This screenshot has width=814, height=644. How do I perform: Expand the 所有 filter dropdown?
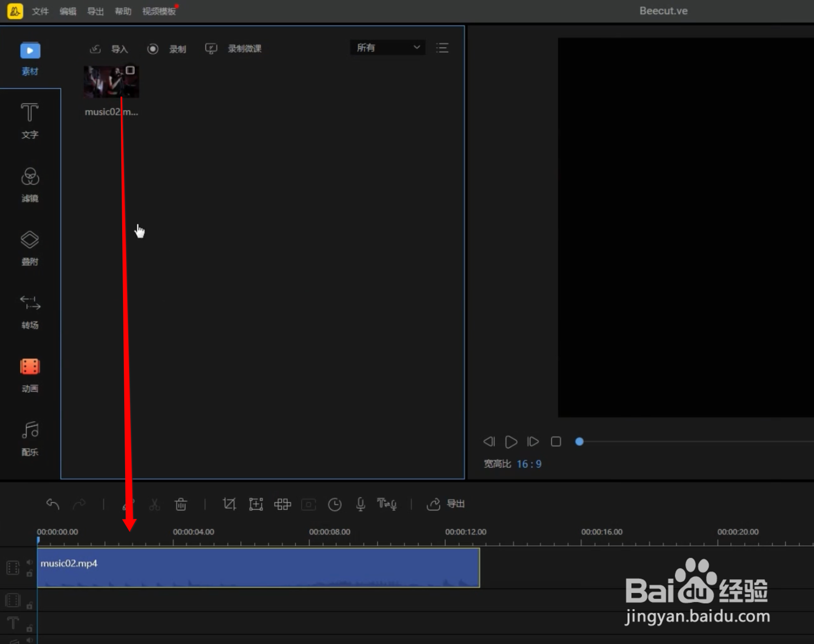click(387, 48)
